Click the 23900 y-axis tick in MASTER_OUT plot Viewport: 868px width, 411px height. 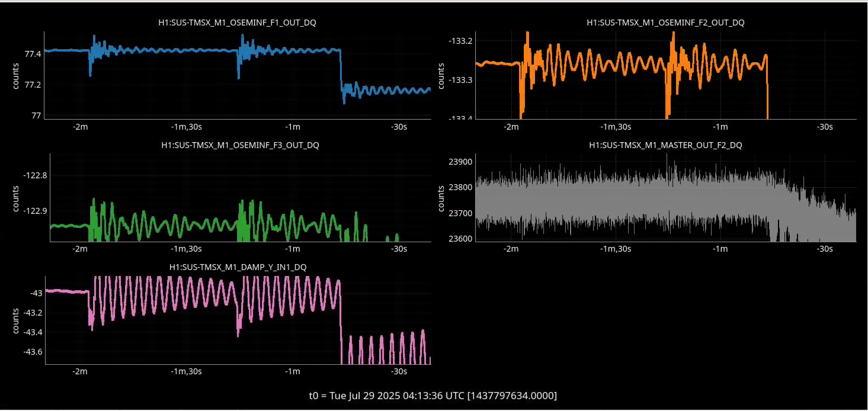click(460, 162)
